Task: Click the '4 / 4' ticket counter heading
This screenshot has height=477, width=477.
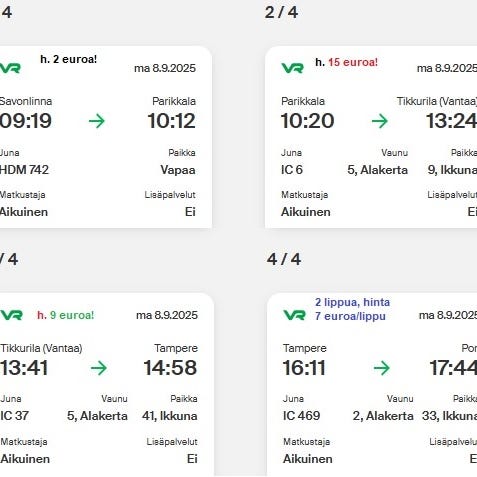Action: [x=284, y=259]
